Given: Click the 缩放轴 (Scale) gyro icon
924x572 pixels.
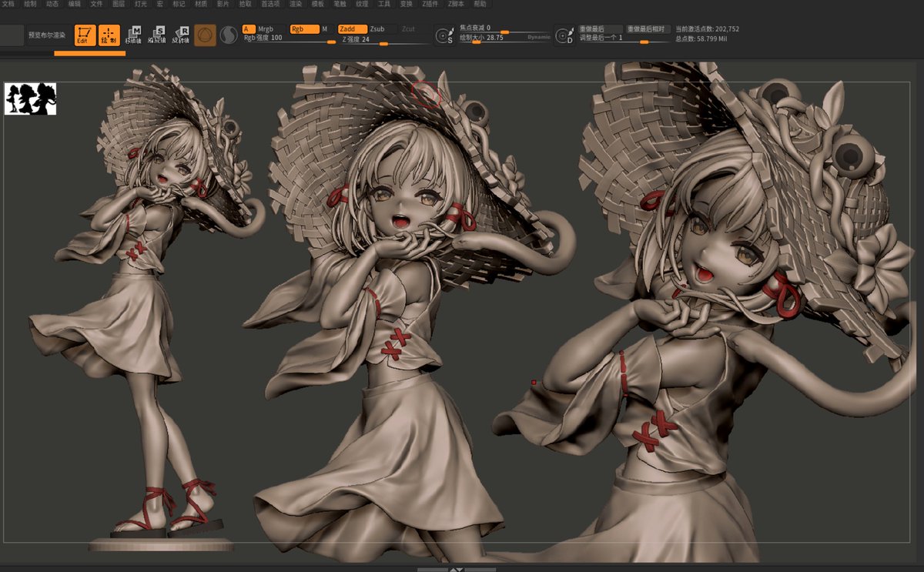Looking at the screenshot, I should 158,34.
